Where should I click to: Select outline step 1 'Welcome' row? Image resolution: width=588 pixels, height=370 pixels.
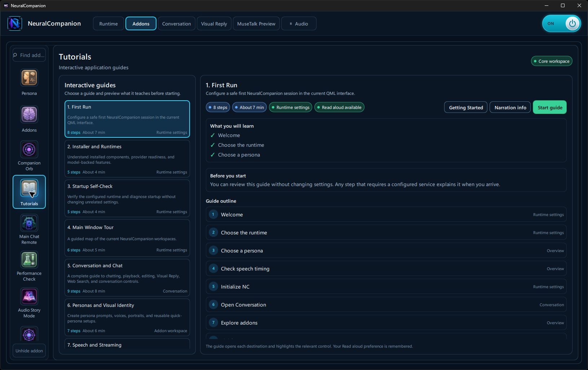coord(386,215)
